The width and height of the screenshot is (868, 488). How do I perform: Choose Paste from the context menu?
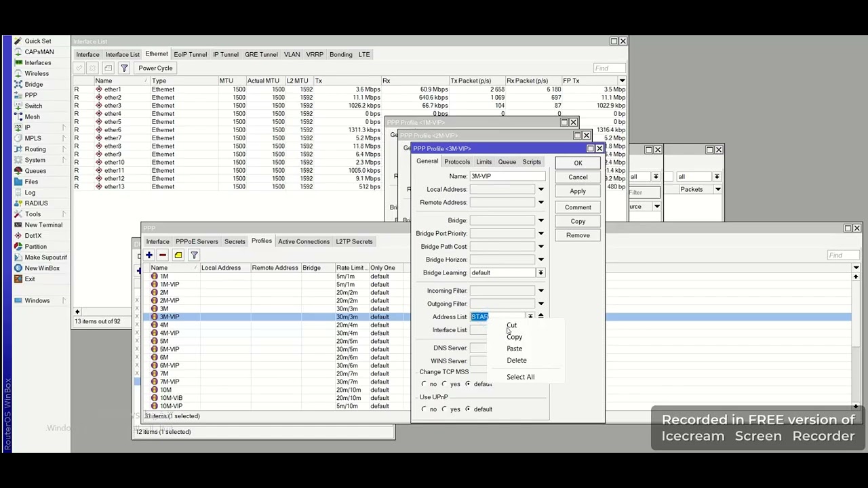pyautogui.click(x=515, y=348)
